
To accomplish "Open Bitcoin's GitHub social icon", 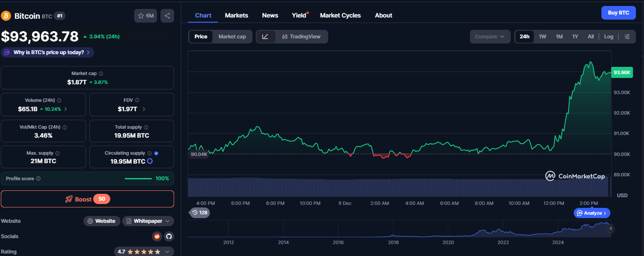I will pos(169,236).
